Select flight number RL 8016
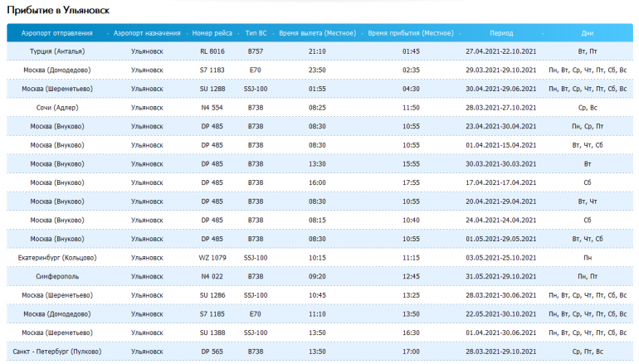The height and width of the screenshot is (364, 639). point(212,51)
